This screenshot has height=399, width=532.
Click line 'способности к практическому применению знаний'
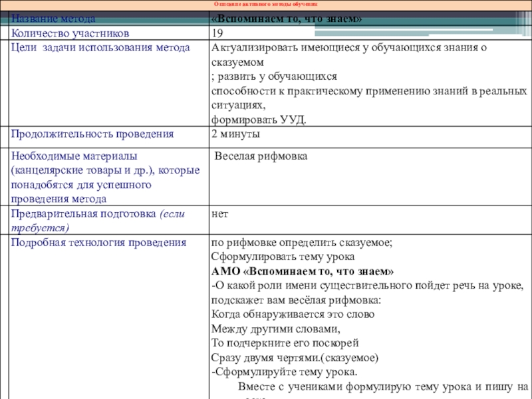click(340, 91)
